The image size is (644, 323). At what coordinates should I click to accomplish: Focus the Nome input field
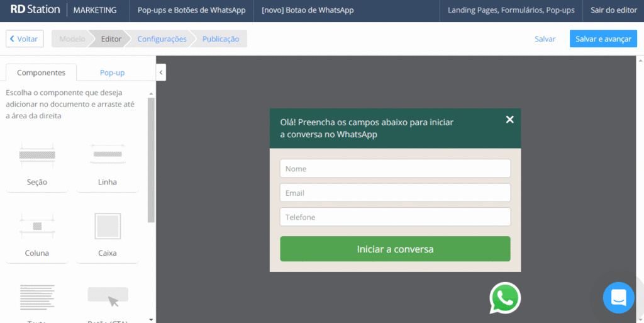pyautogui.click(x=395, y=169)
